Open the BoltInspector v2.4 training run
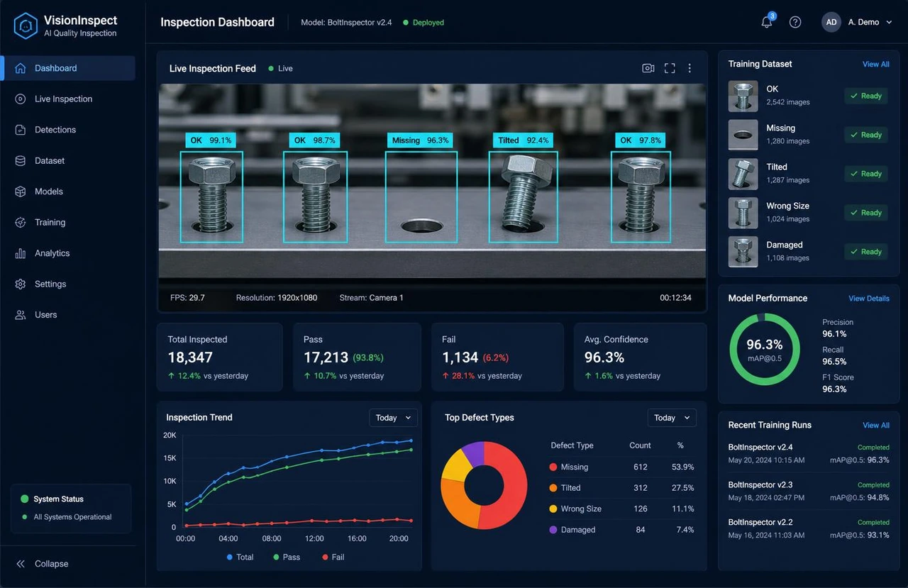Viewport: 908px width, 588px height. (x=809, y=453)
